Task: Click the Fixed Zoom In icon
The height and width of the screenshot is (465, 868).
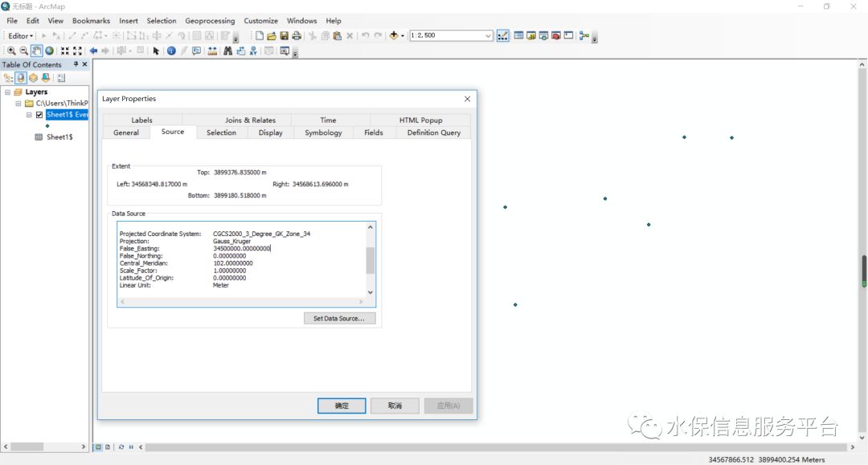Action: 65,51
